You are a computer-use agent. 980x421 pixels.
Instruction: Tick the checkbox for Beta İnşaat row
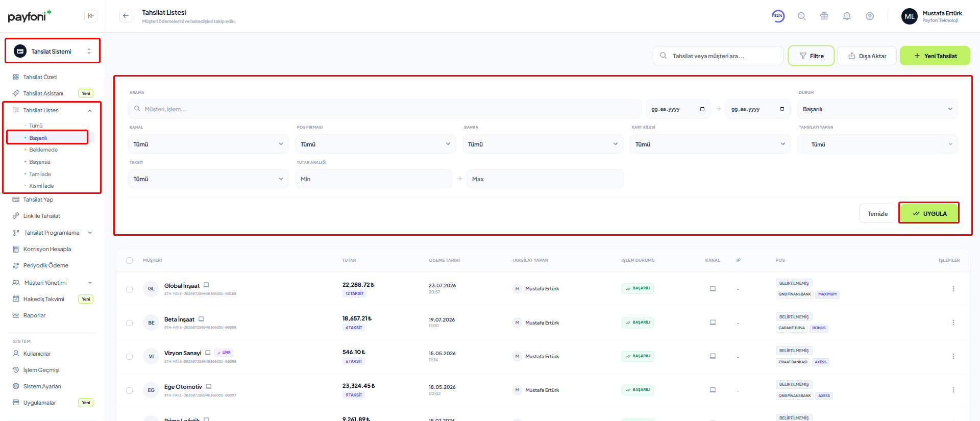[x=129, y=323]
